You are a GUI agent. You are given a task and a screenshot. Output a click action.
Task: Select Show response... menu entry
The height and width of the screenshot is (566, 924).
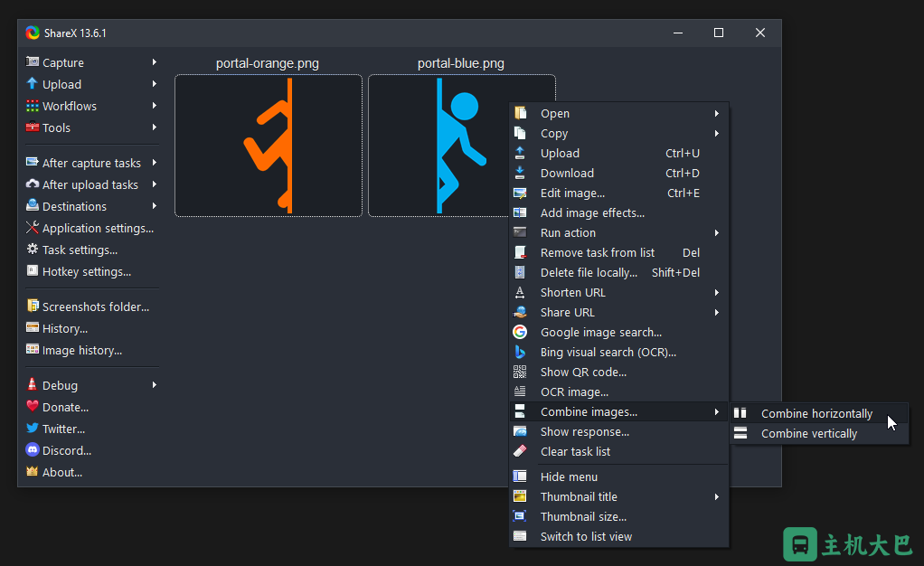click(x=619, y=431)
